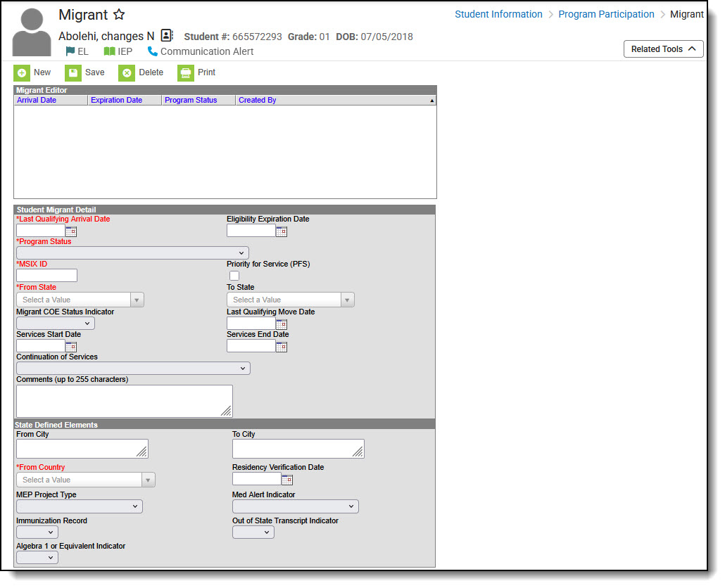
Task: Click the student name Abolehi, changes N
Action: 106,36
